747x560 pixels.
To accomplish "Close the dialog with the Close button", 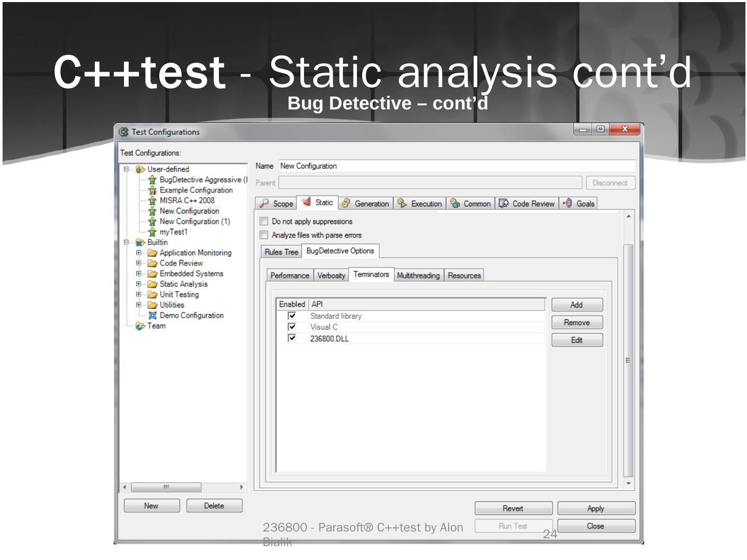I will tap(596, 526).
